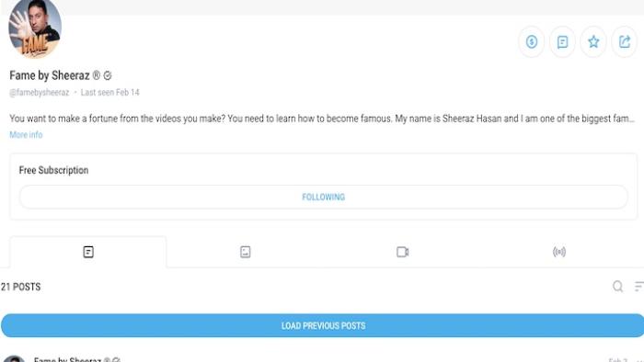The height and width of the screenshot is (362, 644).
Task: Share profile using the share icon
Action: point(625,41)
